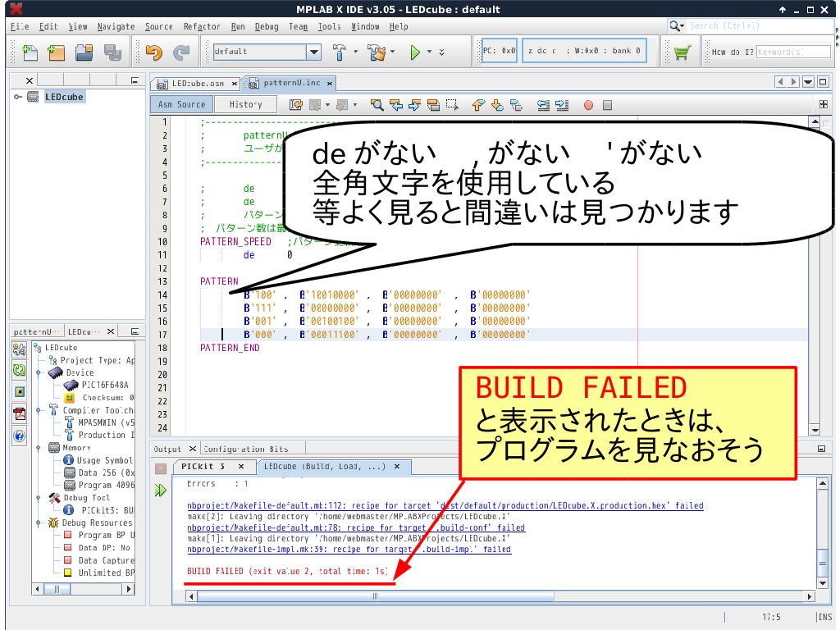The height and width of the screenshot is (630, 840).
Task: Build project with hammer icon
Action: [x=339, y=52]
